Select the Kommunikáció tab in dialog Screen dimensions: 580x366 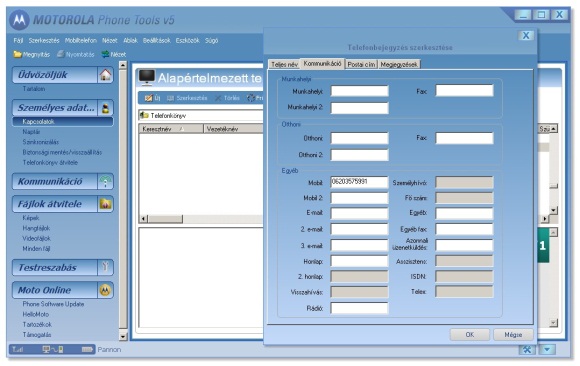pos(322,64)
